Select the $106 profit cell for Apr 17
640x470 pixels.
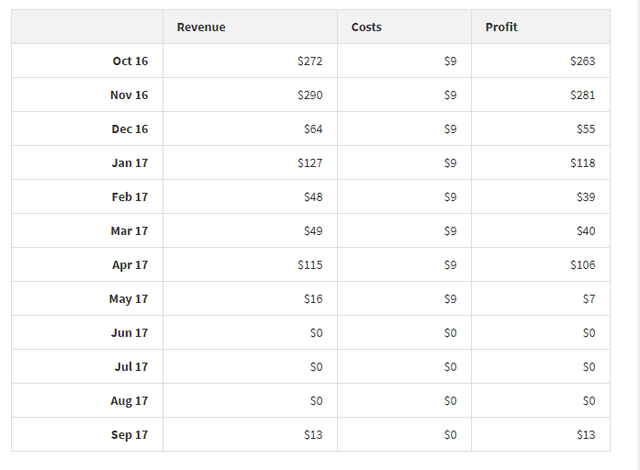[x=582, y=265]
